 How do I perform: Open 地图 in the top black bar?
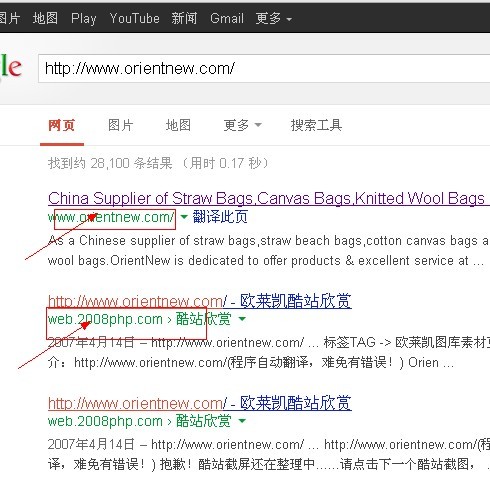45,18
